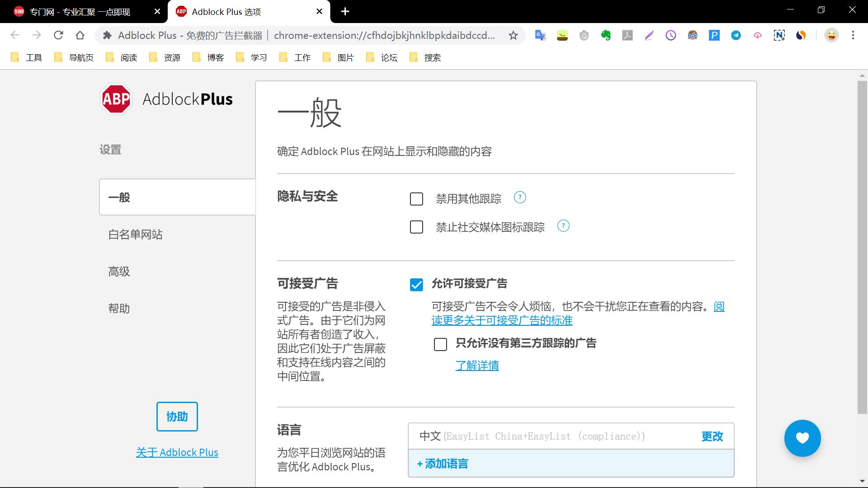Open the 高级 settings tab
Image resolution: width=868 pixels, height=488 pixels.
pos(119,272)
